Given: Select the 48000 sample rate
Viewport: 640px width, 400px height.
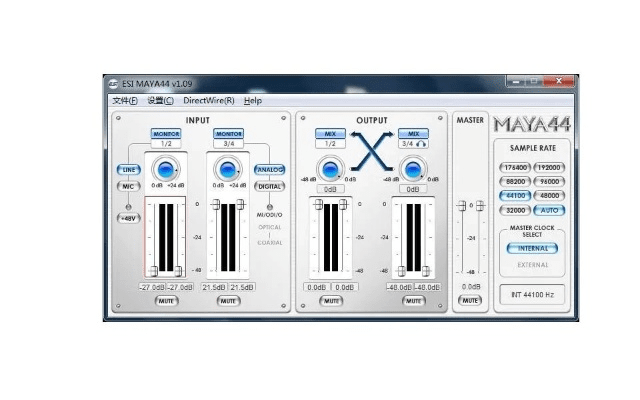Looking at the screenshot, I should click(x=550, y=196).
